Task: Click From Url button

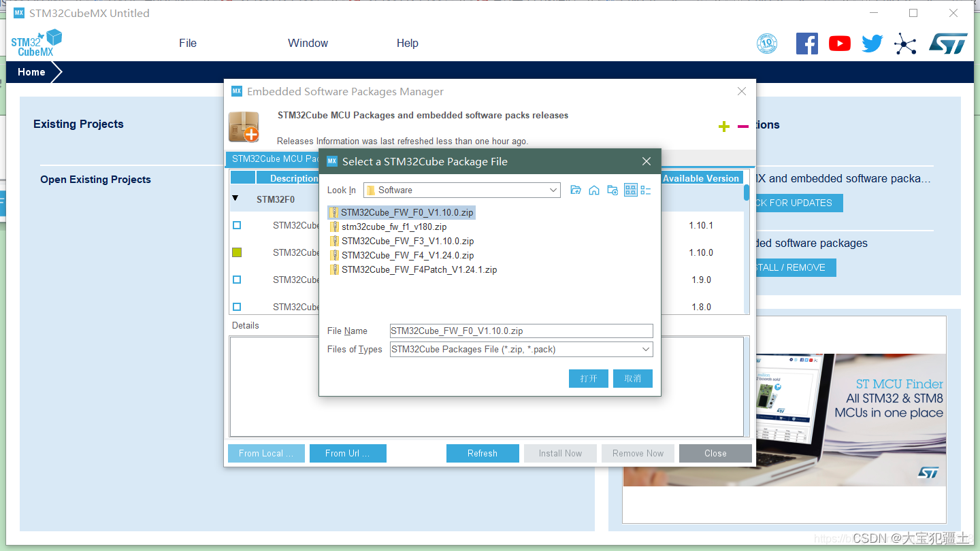Action: 348,454
